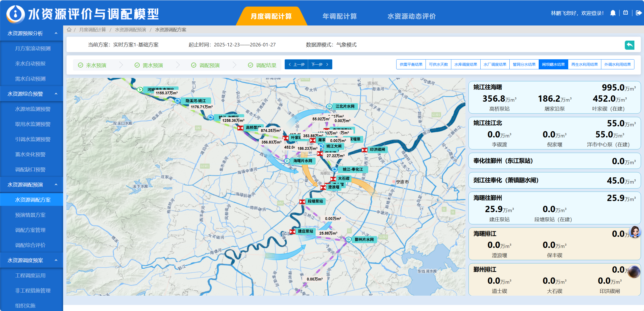Screen dimensions: 644x311
Task: Click the 高桥泵站 red pump marker
Action: click(x=240, y=128)
